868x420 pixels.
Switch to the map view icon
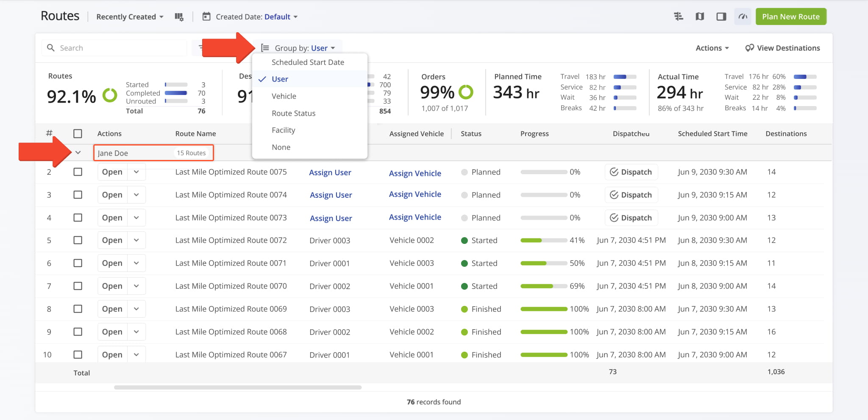click(x=700, y=17)
